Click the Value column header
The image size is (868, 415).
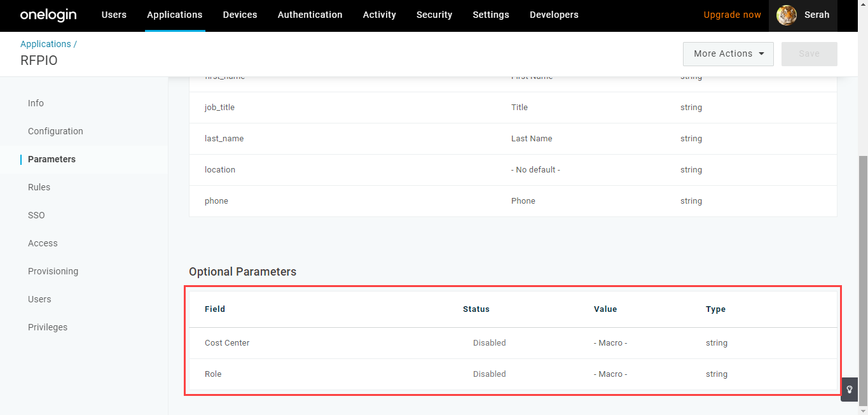coord(605,309)
